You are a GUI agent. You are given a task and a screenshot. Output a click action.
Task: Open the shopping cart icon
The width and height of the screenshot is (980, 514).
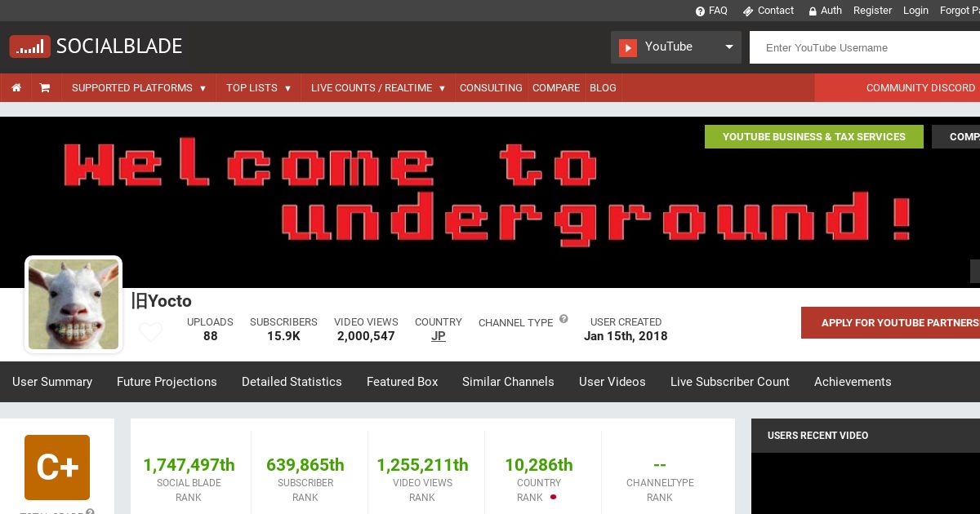[45, 87]
